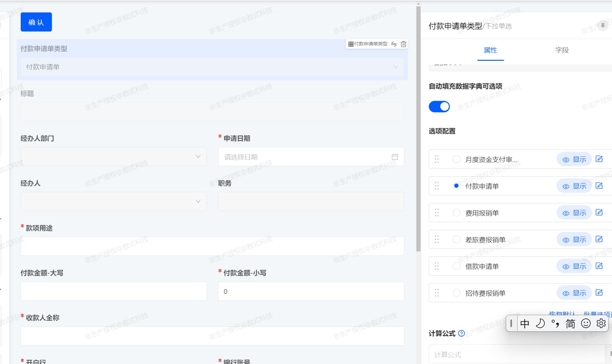
Task: Click calendar icon in 申请日期 field
Action: [x=395, y=157]
